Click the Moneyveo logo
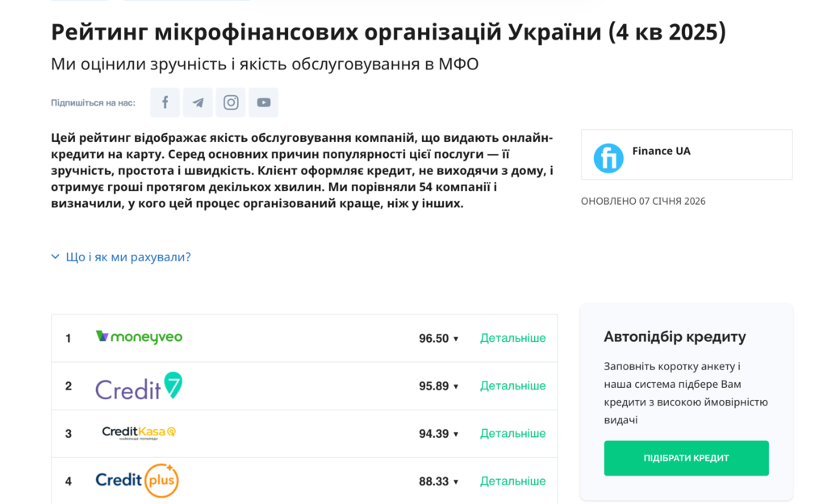 139,337
